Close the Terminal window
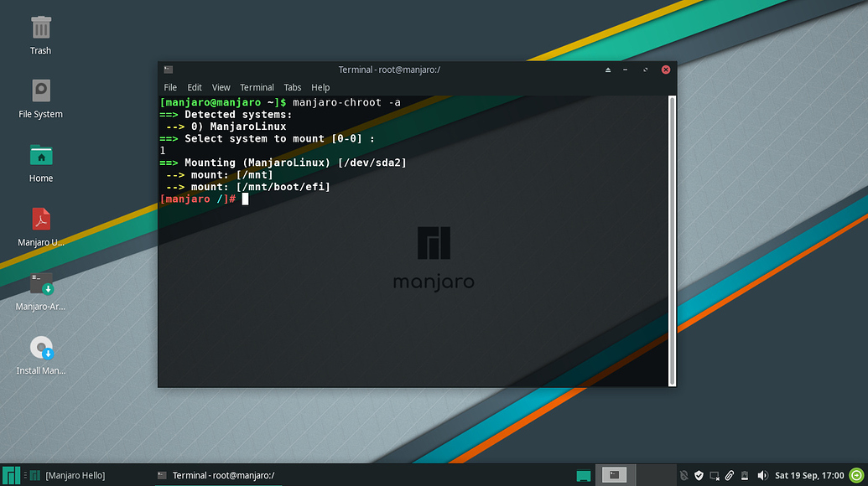The height and width of the screenshot is (486, 868). 666,70
